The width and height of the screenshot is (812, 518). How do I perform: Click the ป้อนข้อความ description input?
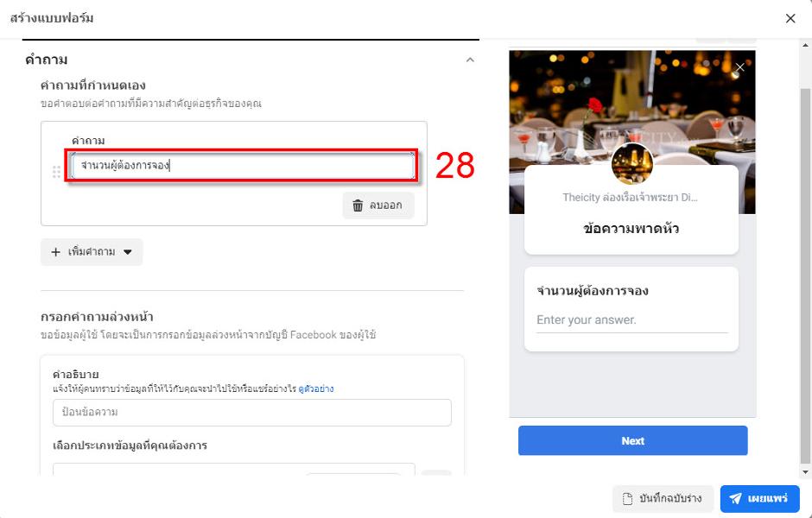click(251, 413)
